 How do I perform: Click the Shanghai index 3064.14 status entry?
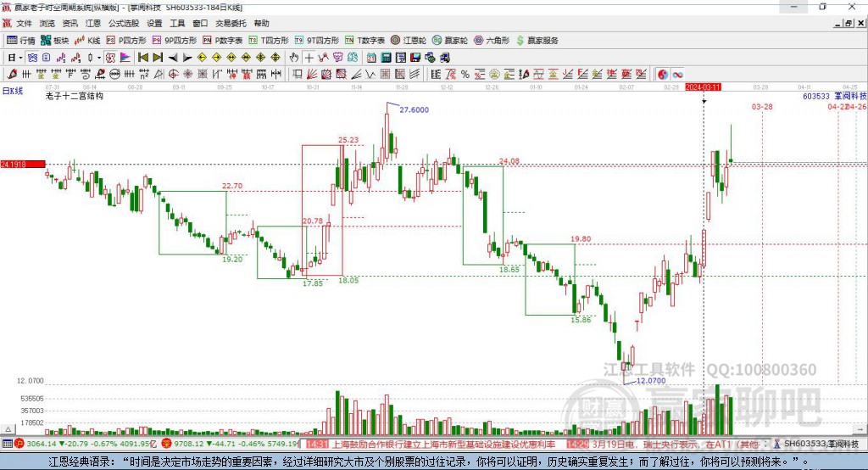click(87, 444)
